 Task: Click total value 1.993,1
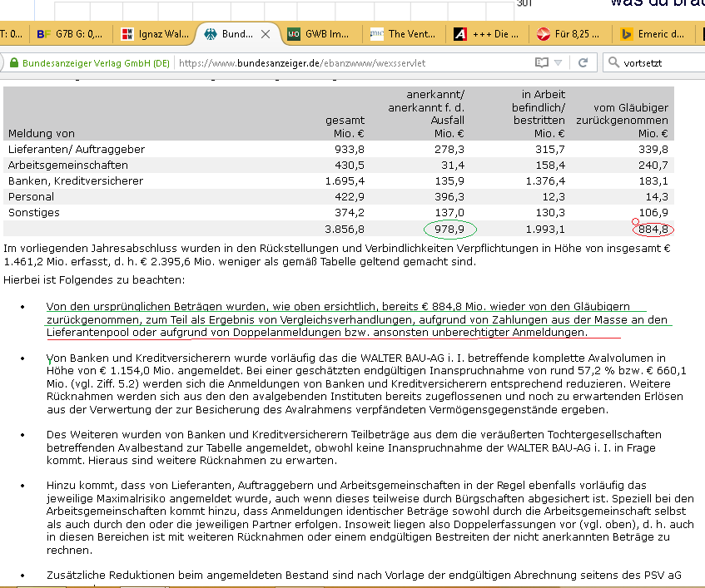tap(545, 230)
